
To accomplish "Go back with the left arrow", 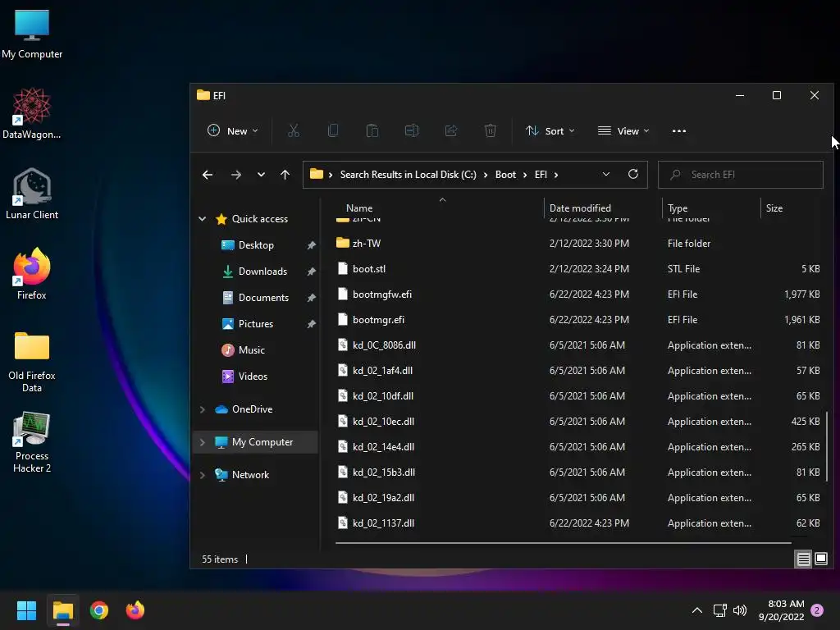I will click(208, 175).
